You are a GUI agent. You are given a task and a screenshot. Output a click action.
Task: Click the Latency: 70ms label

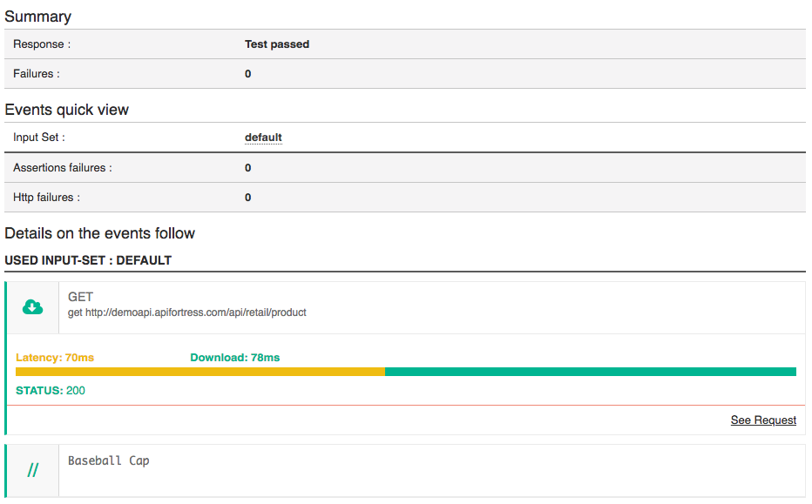(55, 358)
